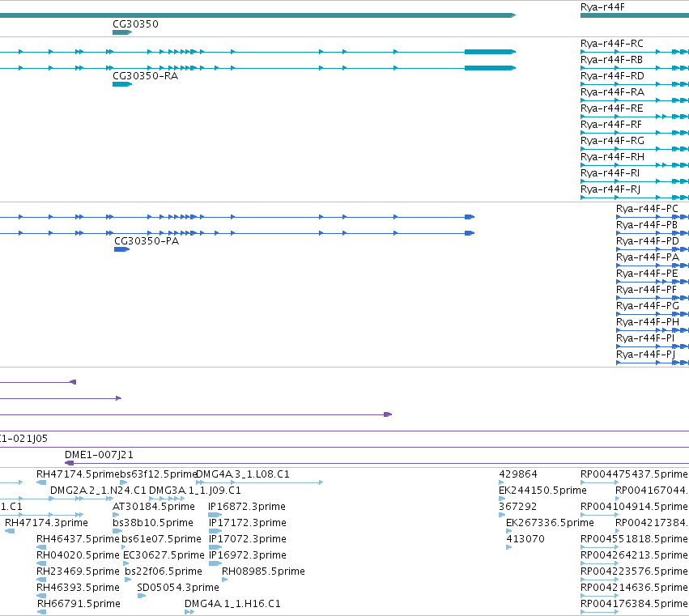The height and width of the screenshot is (616, 689).
Task: Click EST IP16972.3prime
Action: pyautogui.click(x=248, y=555)
